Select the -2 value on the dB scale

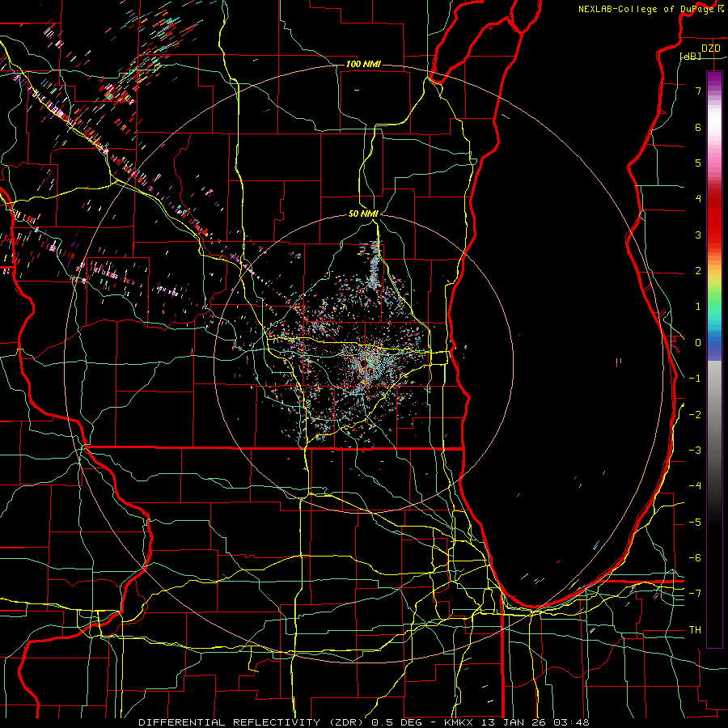[x=695, y=415]
